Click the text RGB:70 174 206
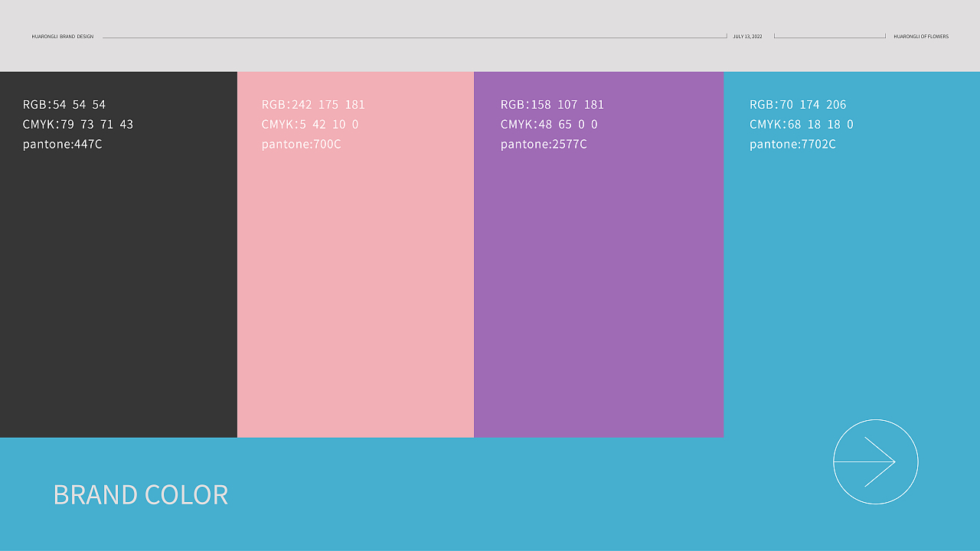Screen dimensions: 980x551 (798, 104)
